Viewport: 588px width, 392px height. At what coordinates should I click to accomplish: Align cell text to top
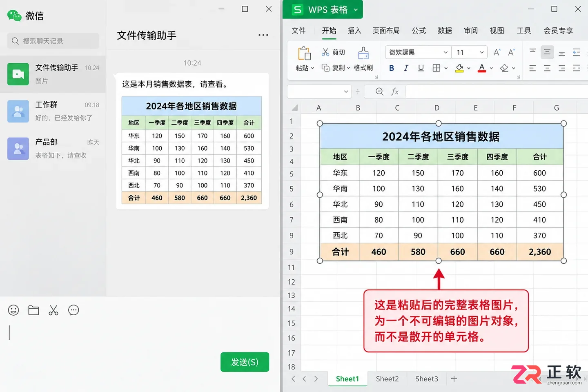point(532,52)
